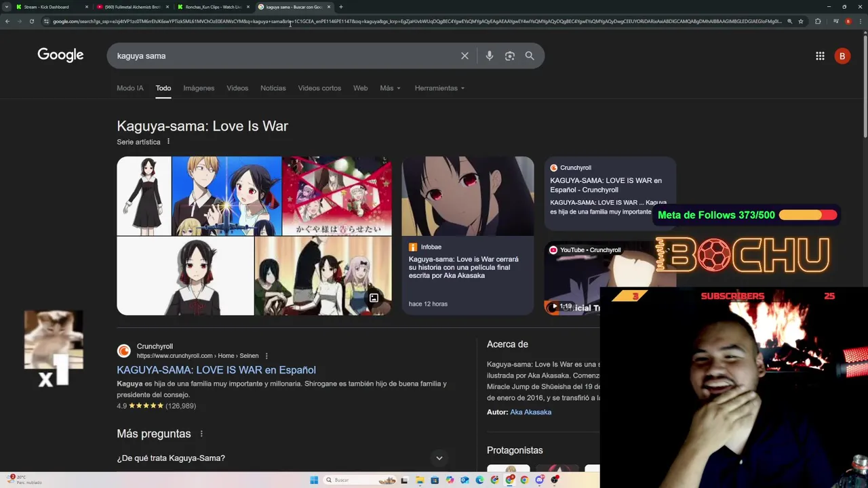Image resolution: width=868 pixels, height=488 pixels.
Task: Open the KAGUYA-SAMA: LOVE IS WAR en Español link
Action: click(216, 369)
